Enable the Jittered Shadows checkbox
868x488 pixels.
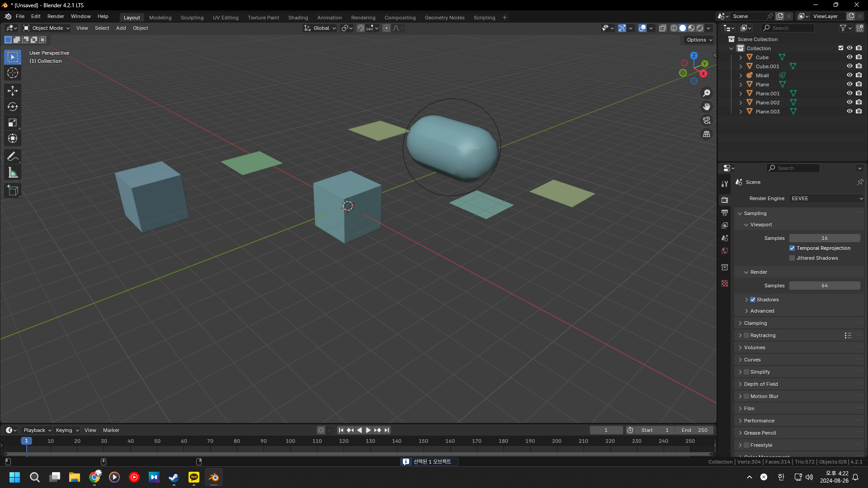[x=792, y=258]
